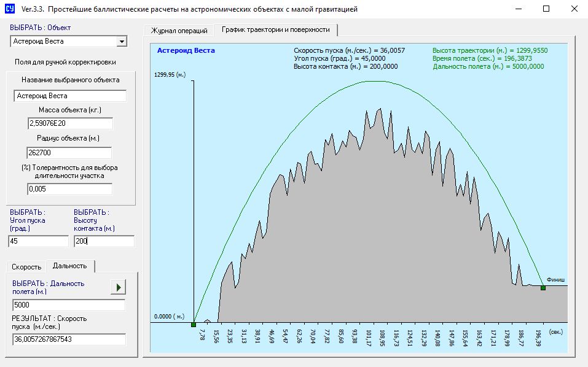Minimize the application window
The image size is (588, 367).
click(519, 9)
